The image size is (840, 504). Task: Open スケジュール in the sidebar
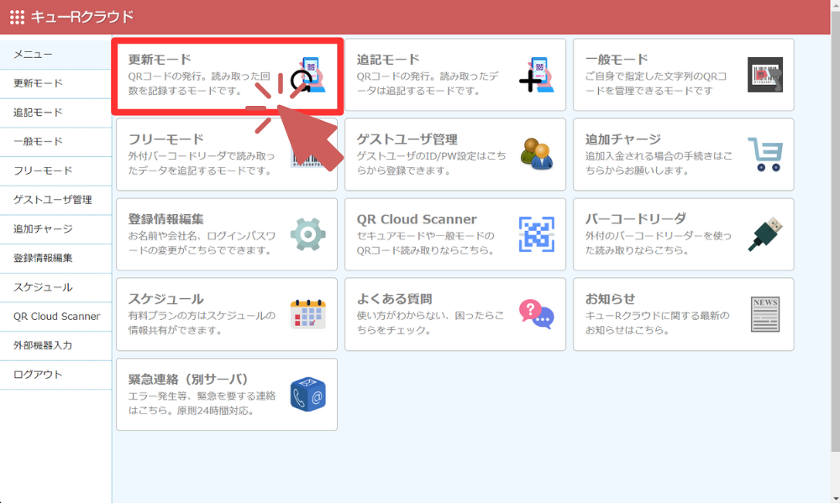55,287
